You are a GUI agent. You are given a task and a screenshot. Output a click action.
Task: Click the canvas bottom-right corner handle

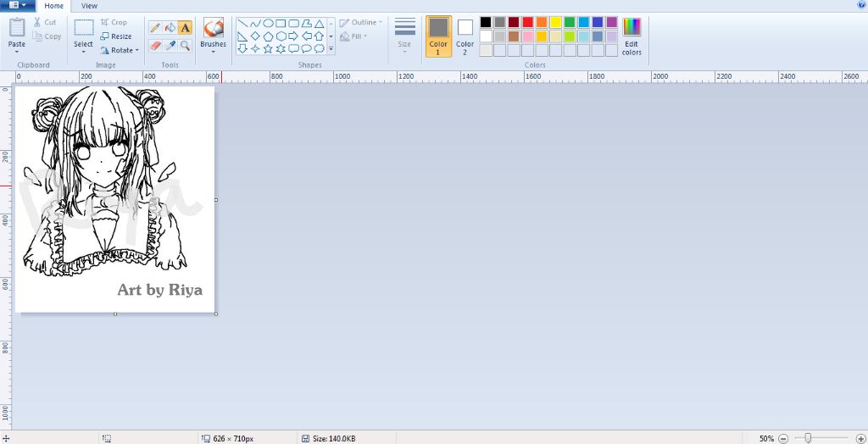coord(216,314)
